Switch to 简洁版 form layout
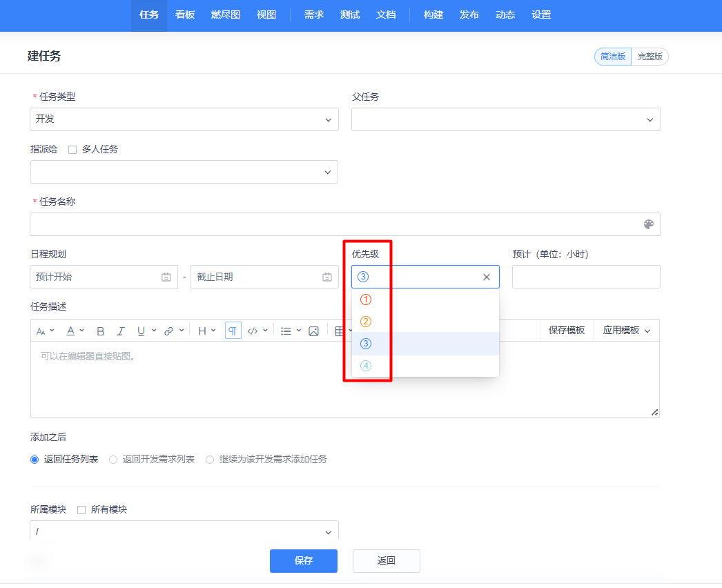The image size is (722, 588). click(x=613, y=57)
